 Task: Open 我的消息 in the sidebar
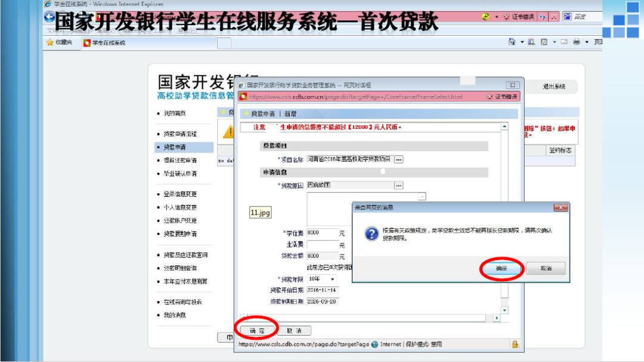click(x=175, y=315)
